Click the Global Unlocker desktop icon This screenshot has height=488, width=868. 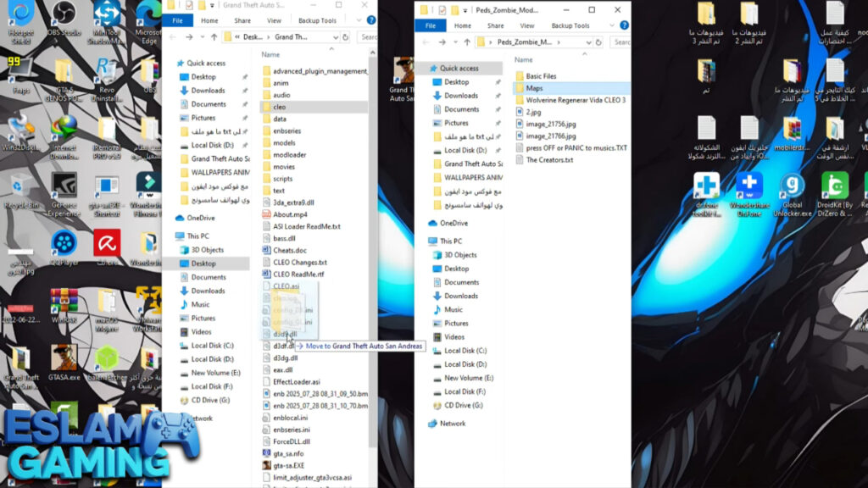(x=793, y=191)
